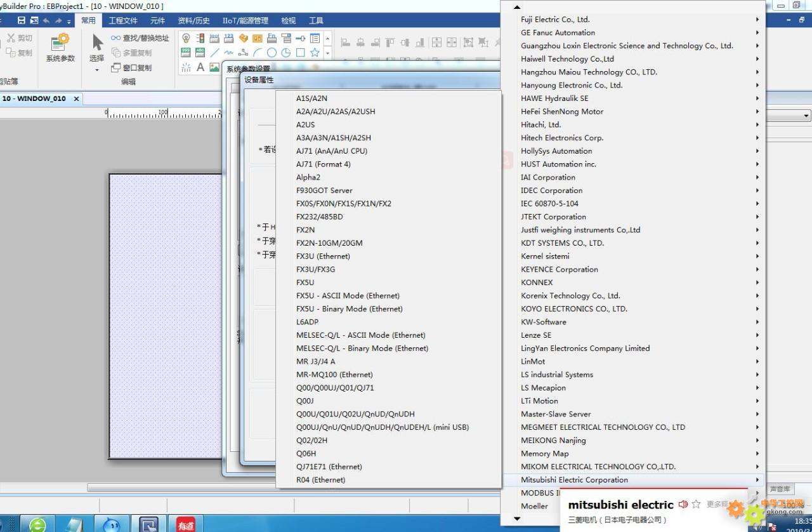Viewport: 812px width, 532px height.
Task: Open the 有道 dictionary taskbar icon
Action: 185,524
